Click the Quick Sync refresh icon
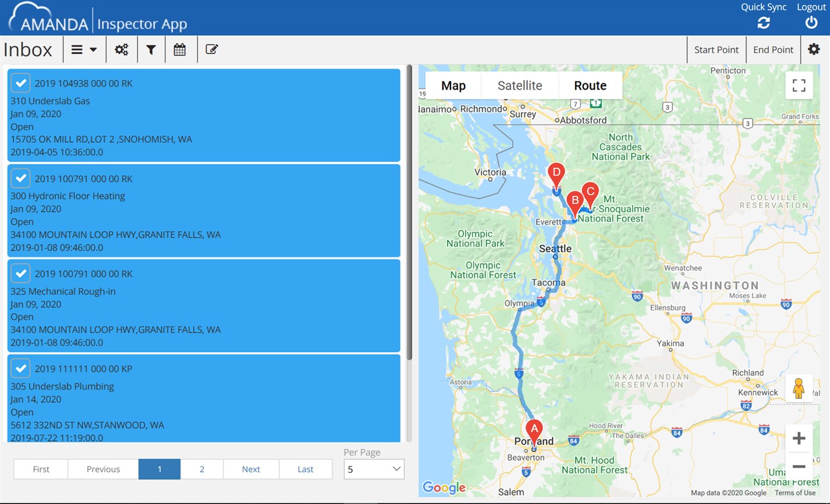 (763, 22)
